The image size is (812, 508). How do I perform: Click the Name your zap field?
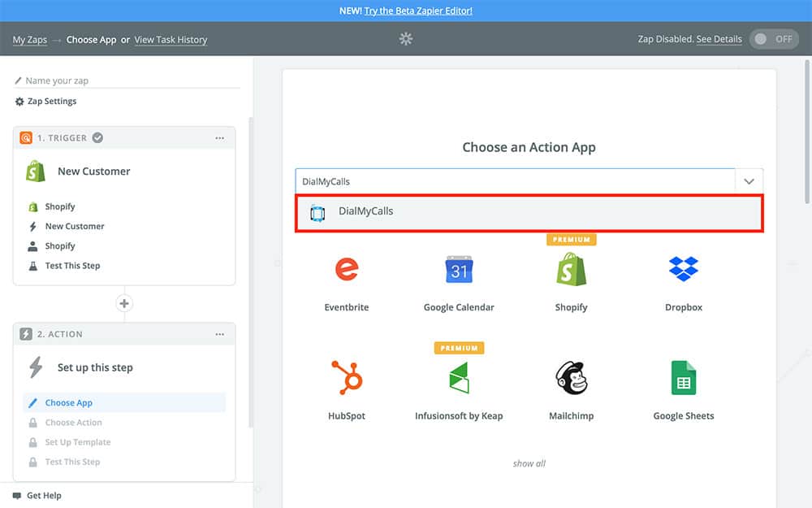click(x=130, y=80)
